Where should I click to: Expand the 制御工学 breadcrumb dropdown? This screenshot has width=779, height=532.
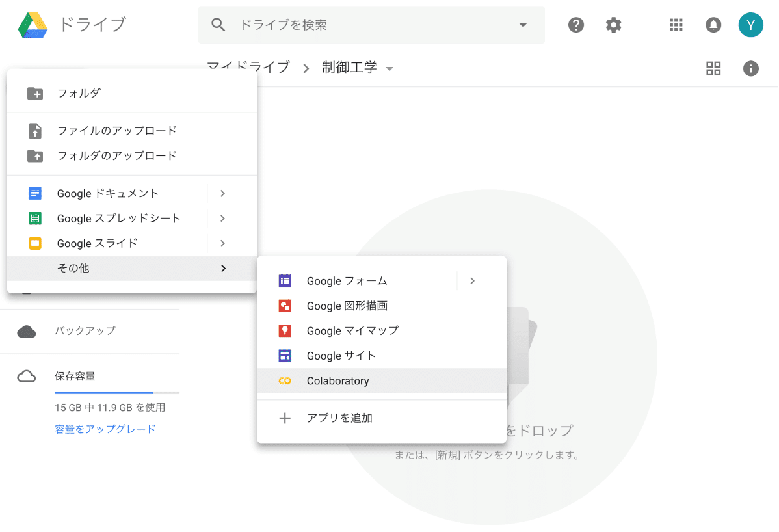point(389,68)
